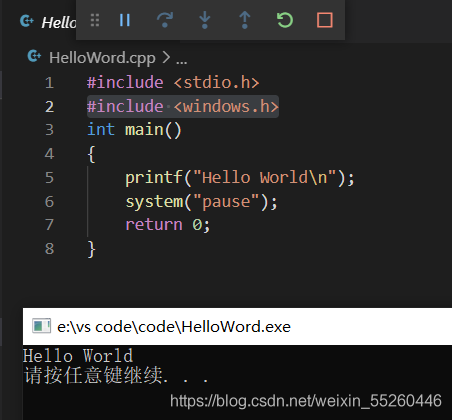Image resolution: width=452 pixels, height=420 pixels.
Task: Click HelloWord.cpp in the breadcrumb
Action: pyautogui.click(x=102, y=58)
